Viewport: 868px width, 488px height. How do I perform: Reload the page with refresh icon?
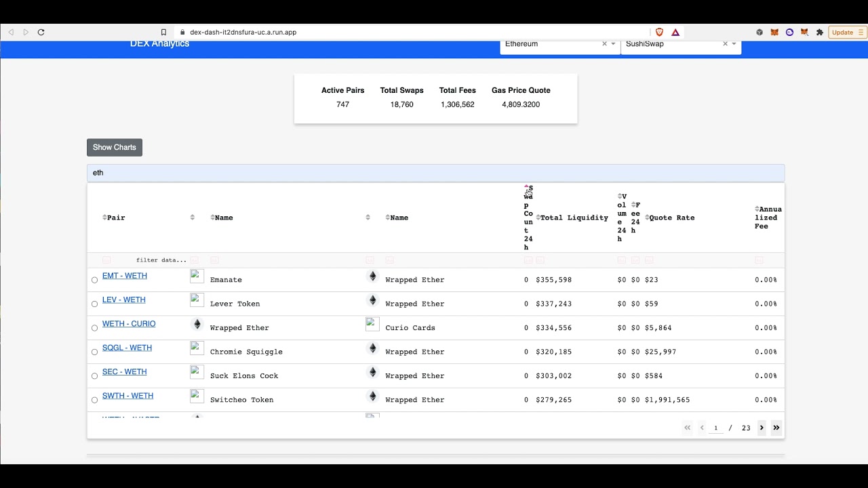tap(41, 32)
